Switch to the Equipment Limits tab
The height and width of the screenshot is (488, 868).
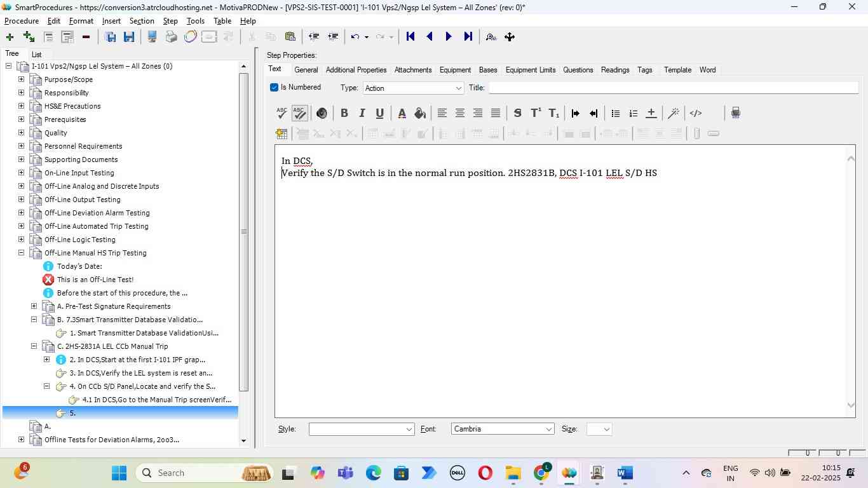[531, 70]
